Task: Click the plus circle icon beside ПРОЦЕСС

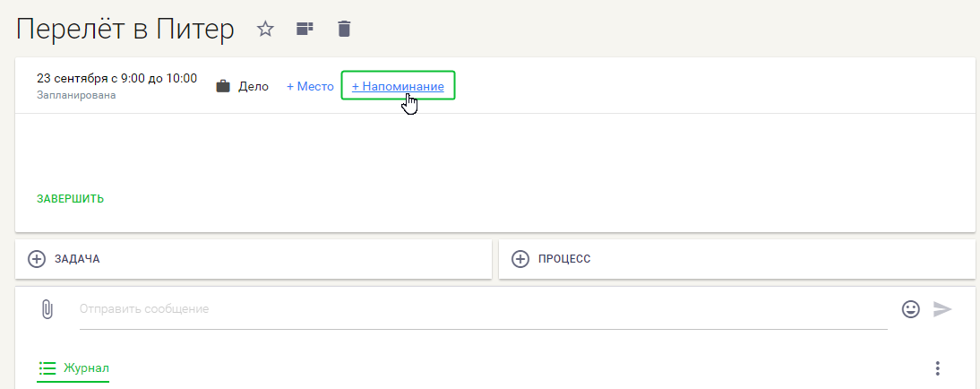Action: pos(520,259)
